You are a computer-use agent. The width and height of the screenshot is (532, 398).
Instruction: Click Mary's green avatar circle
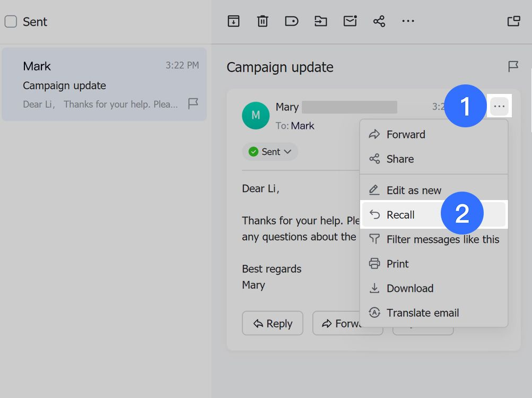pyautogui.click(x=256, y=116)
